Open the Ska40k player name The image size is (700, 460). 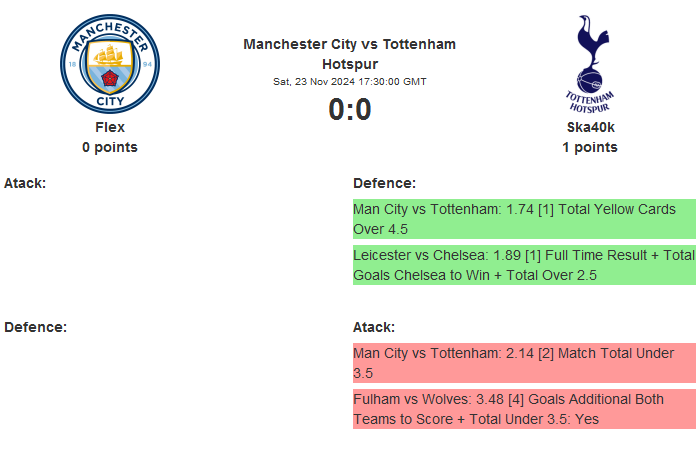589,127
